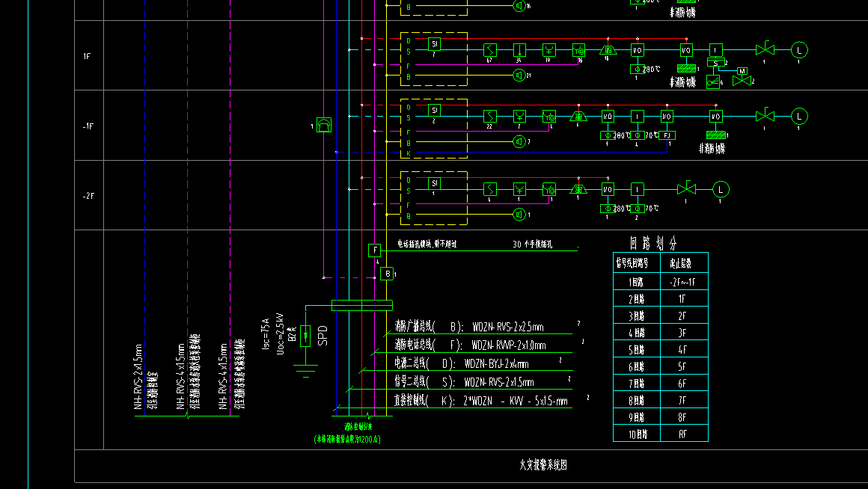This screenshot has width=868, height=489.
Task: Click the -2F manual call point symbol
Action: [519, 189]
